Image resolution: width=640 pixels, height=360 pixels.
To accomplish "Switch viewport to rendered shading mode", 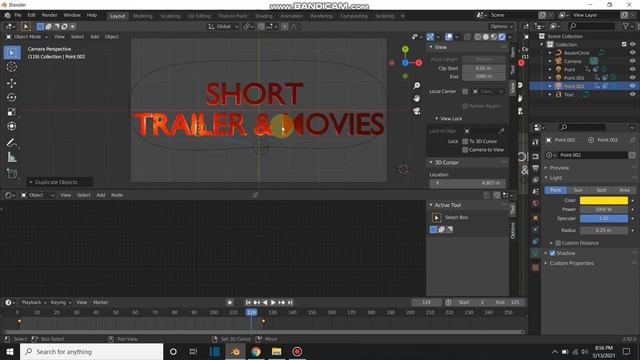I will (502, 37).
